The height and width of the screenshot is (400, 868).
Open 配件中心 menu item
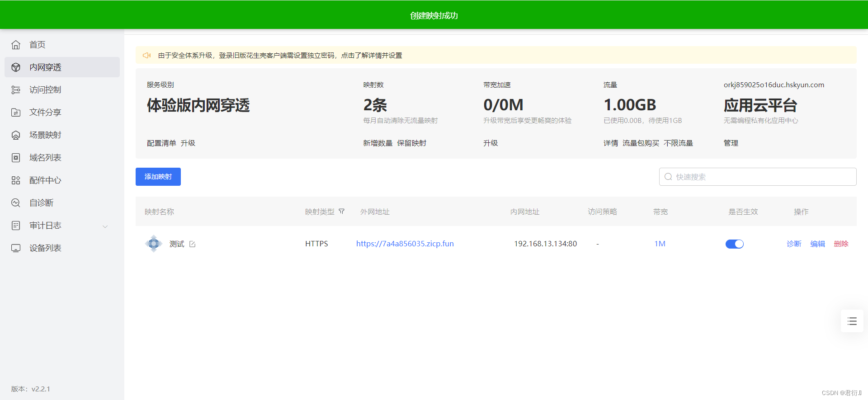click(62, 180)
